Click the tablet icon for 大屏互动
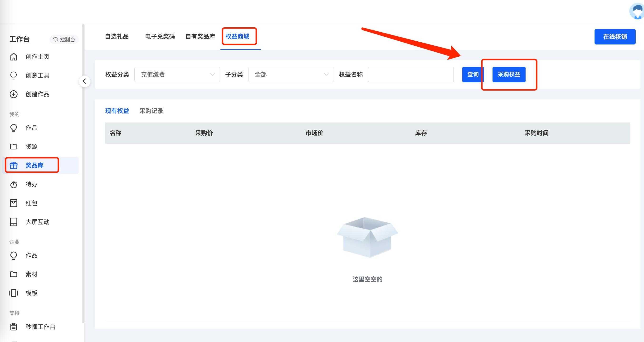This screenshot has width=644, height=342. point(14,222)
